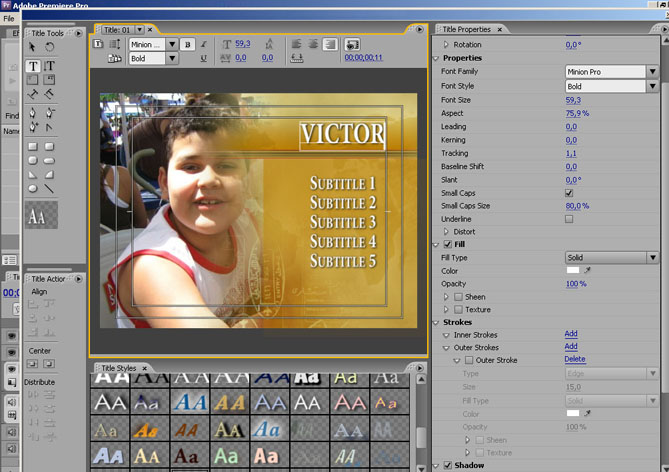Viewport: 669px width, 472px height.
Task: Collapse the Strokes section
Action: [436, 322]
